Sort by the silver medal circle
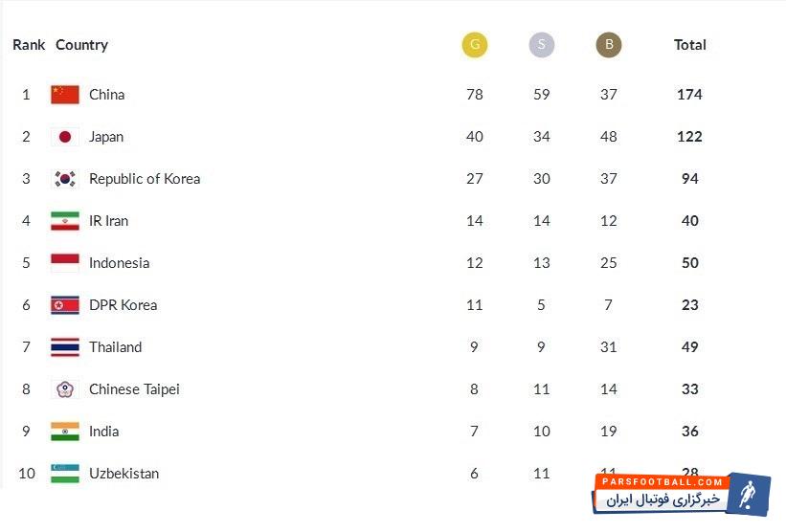 coord(542,45)
